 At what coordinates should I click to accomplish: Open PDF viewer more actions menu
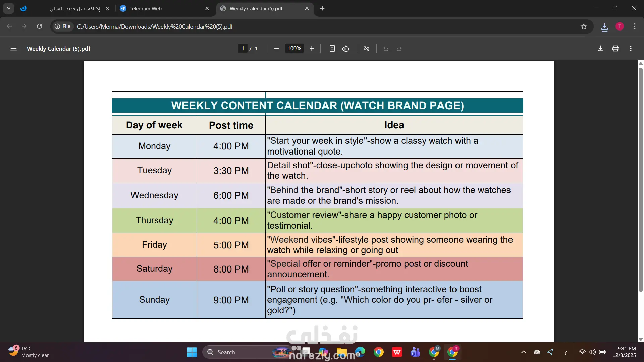[x=631, y=49]
